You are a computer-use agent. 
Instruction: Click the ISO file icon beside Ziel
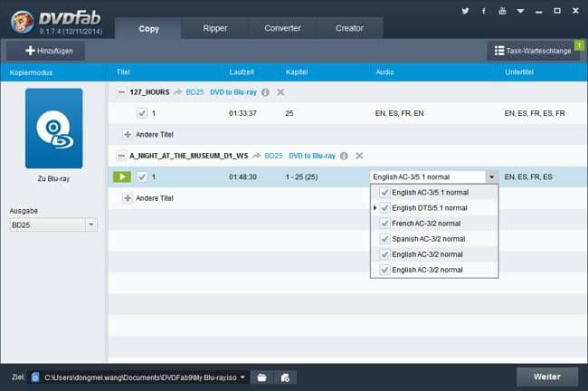point(35,377)
